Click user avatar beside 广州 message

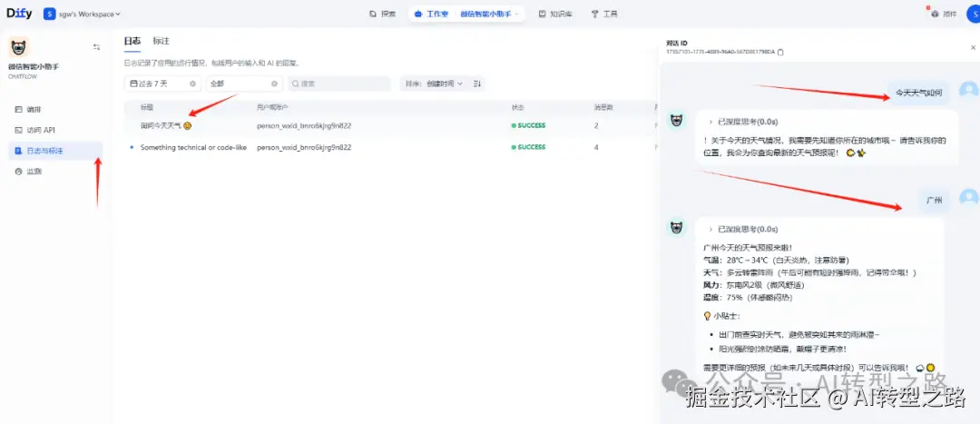[969, 200]
